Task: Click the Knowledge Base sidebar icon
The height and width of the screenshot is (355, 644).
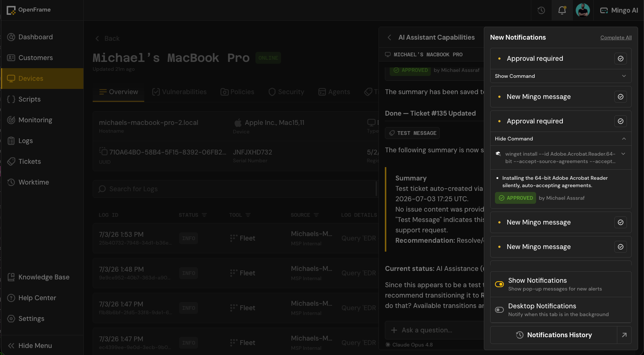Action: [11, 277]
